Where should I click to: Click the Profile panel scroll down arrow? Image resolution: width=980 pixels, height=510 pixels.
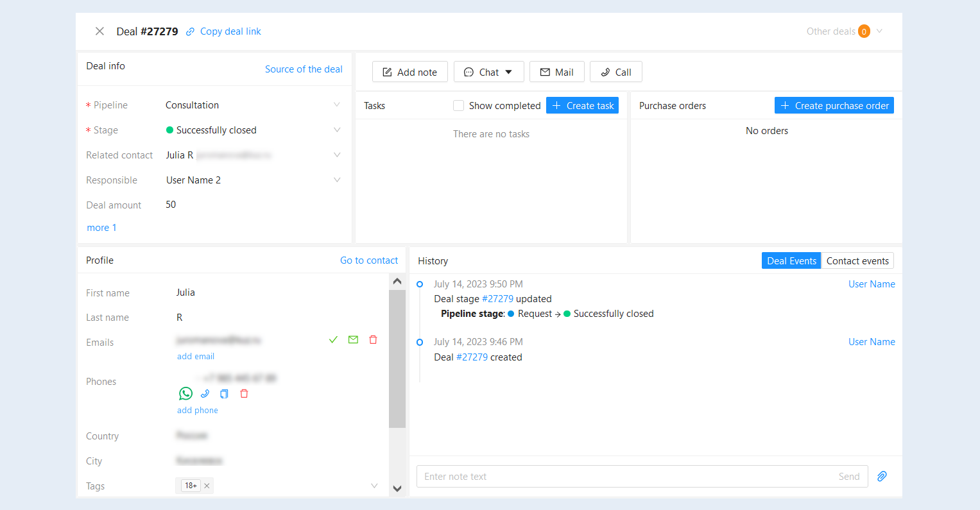coord(397,489)
